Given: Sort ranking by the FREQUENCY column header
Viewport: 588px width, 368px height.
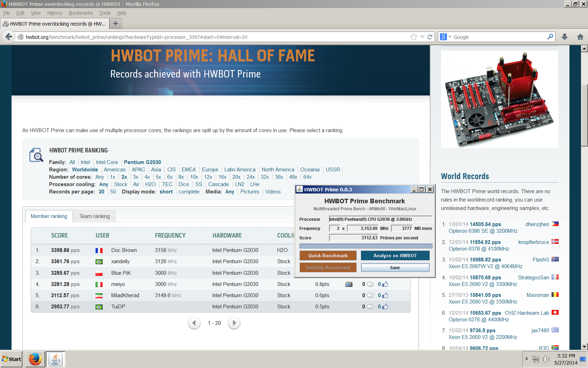Looking at the screenshot, I should point(170,236).
